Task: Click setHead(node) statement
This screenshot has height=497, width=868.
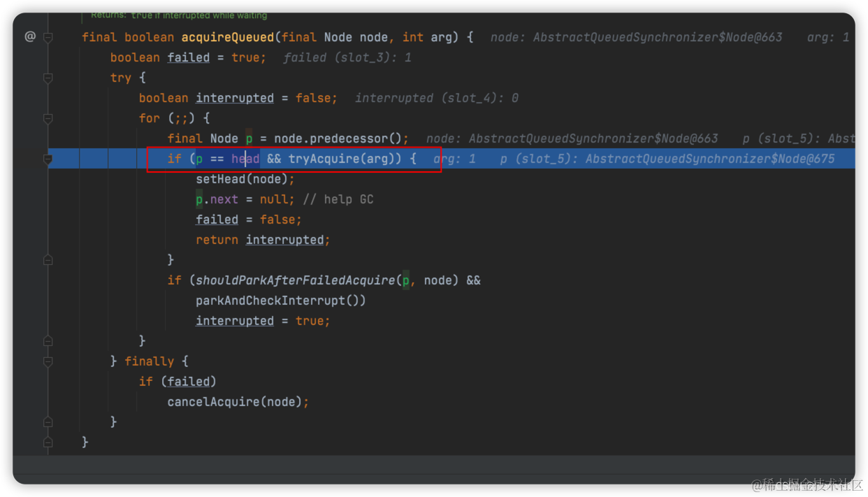Action: pyautogui.click(x=245, y=179)
